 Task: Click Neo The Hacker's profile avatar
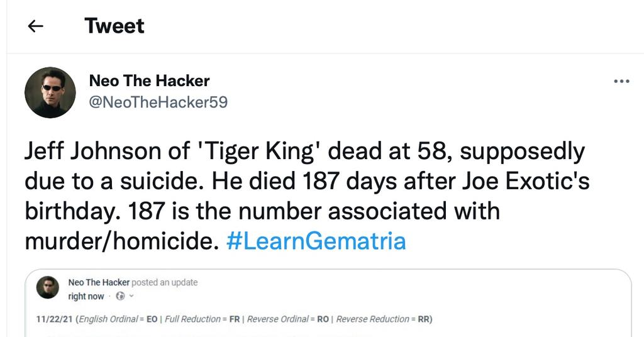[50, 92]
